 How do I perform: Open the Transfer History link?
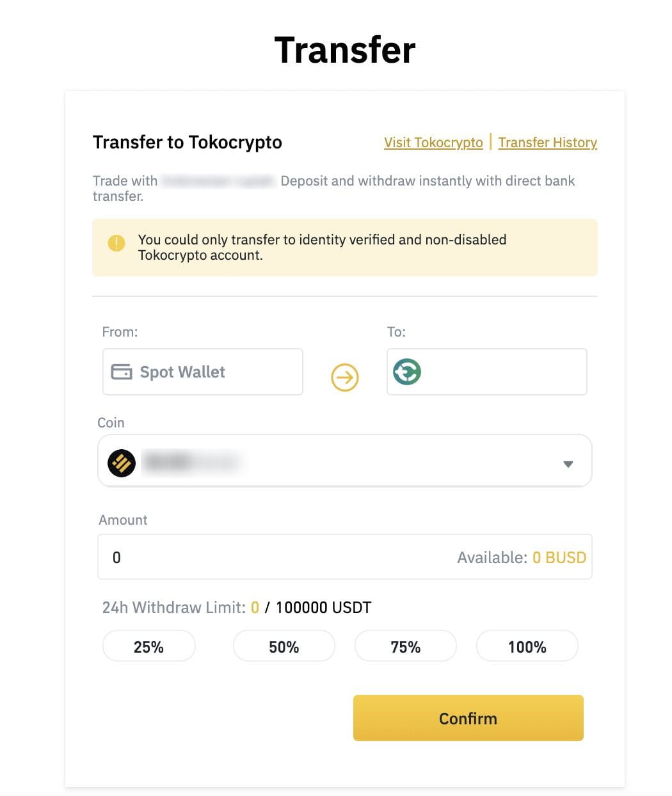(x=547, y=143)
